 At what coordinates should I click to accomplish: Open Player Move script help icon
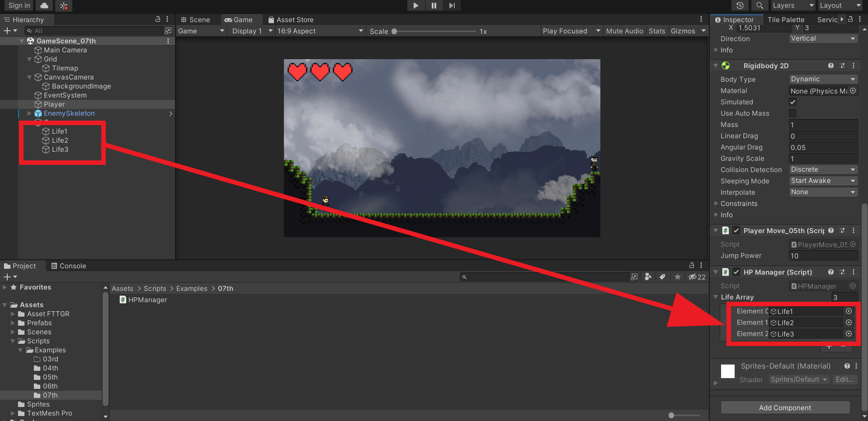pyautogui.click(x=831, y=230)
